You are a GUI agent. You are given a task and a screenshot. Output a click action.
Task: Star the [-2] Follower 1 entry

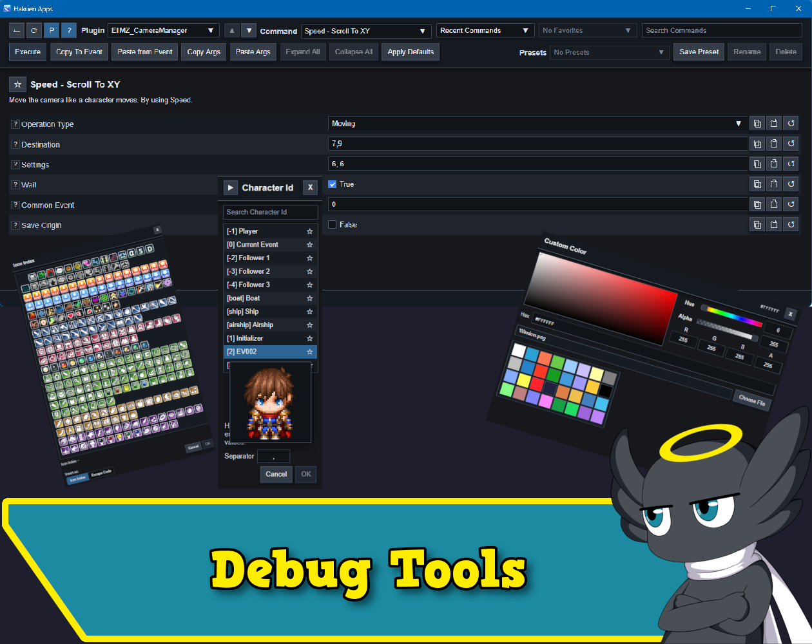click(x=310, y=258)
